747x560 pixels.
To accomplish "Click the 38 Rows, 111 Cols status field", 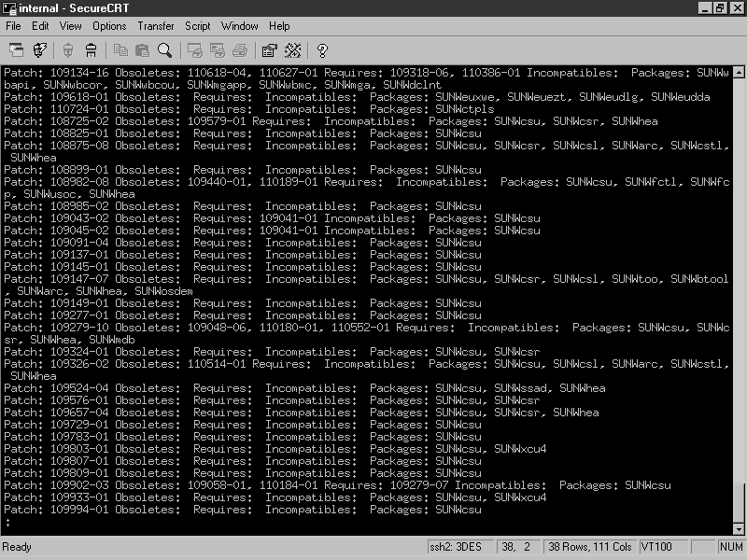I will click(589, 547).
